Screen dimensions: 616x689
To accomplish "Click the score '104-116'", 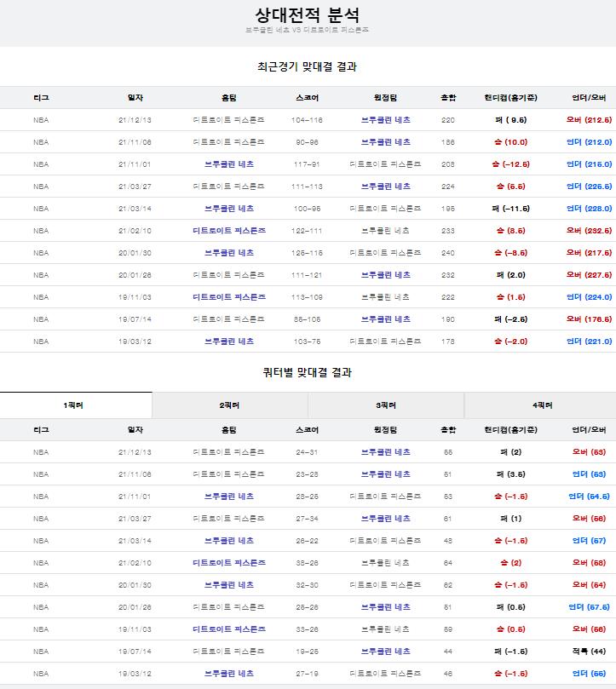I will 307,120.
